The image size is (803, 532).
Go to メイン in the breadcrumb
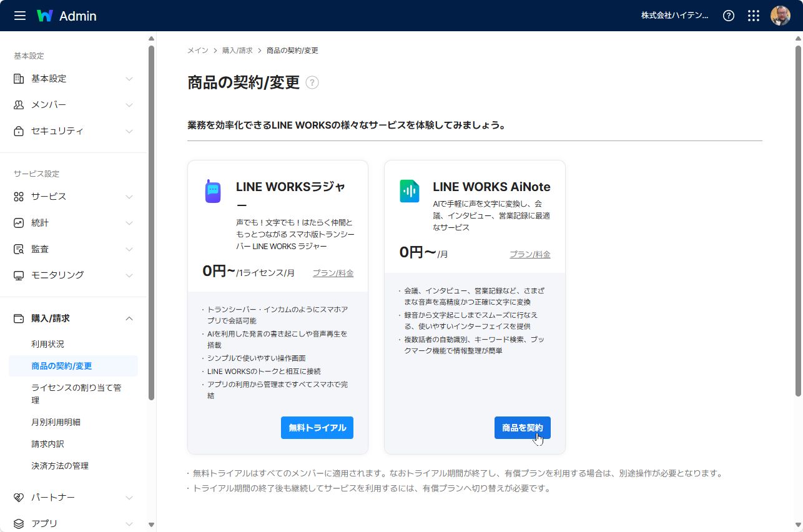198,51
